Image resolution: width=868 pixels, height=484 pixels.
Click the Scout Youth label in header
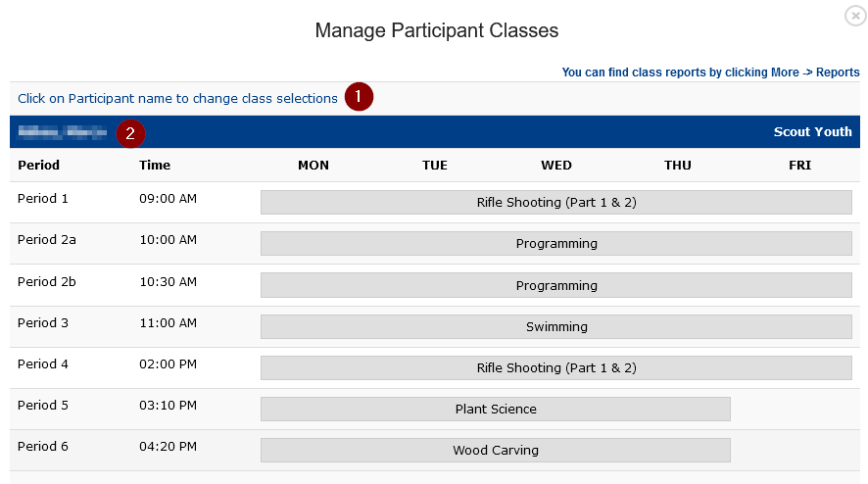812,132
